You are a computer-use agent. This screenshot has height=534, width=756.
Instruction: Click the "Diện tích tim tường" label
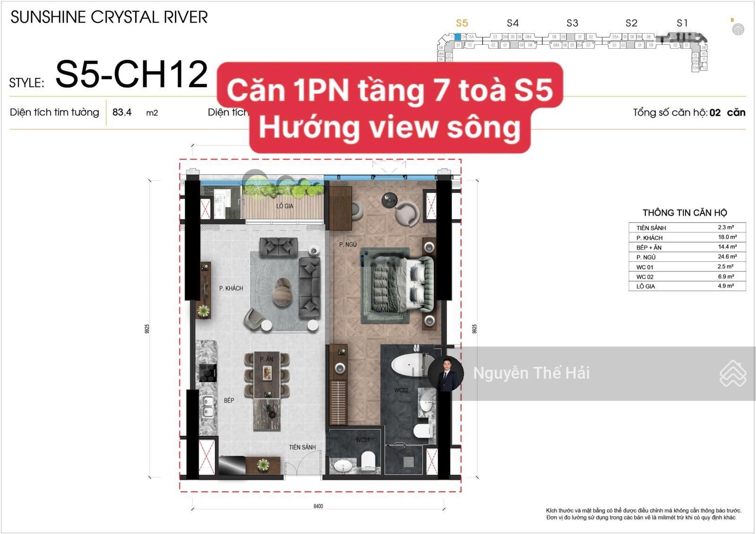(x=54, y=112)
